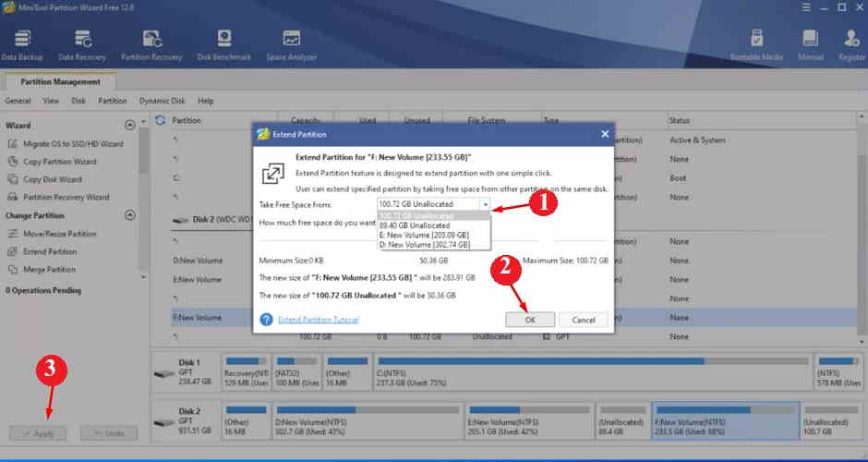
Task: Open the Disk menu
Action: coord(78,101)
